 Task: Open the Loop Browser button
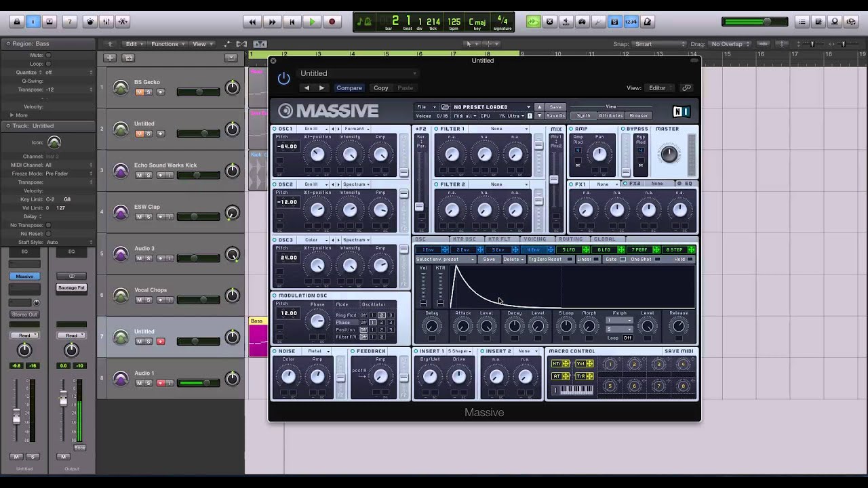835,22
